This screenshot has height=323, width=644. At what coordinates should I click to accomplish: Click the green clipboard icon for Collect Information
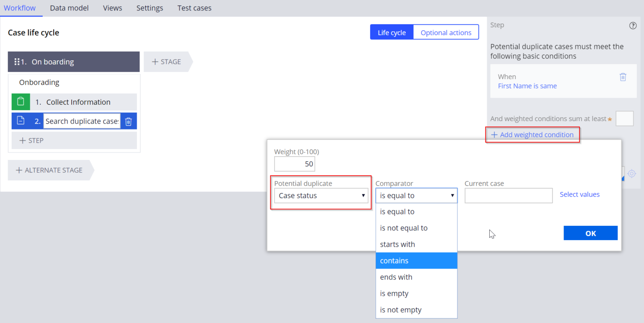(21, 102)
